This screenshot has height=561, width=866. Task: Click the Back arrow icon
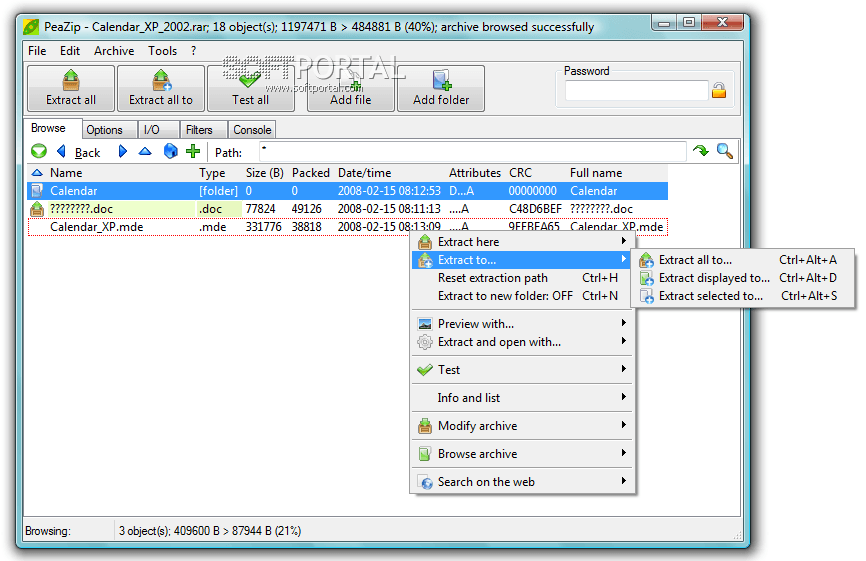point(61,151)
